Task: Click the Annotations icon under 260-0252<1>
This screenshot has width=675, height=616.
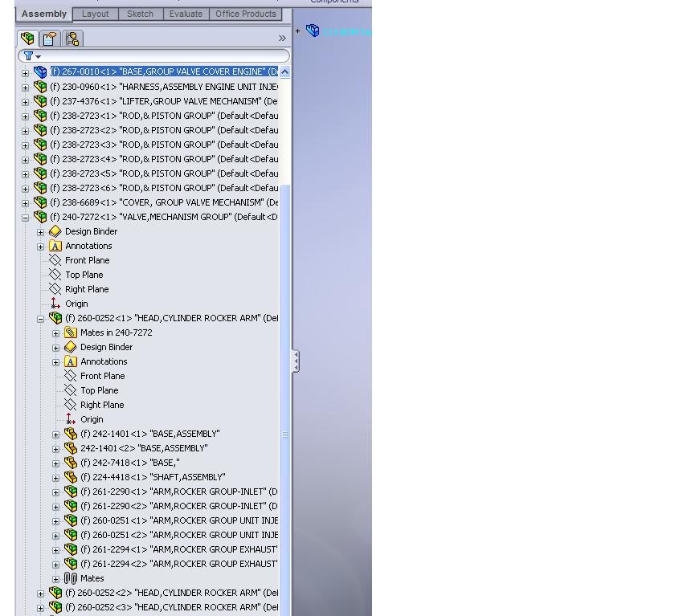Action: [x=71, y=361]
